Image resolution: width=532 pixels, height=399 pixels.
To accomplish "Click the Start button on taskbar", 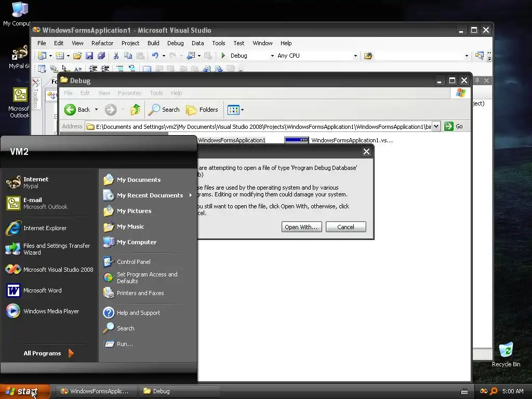I will pos(25,391).
